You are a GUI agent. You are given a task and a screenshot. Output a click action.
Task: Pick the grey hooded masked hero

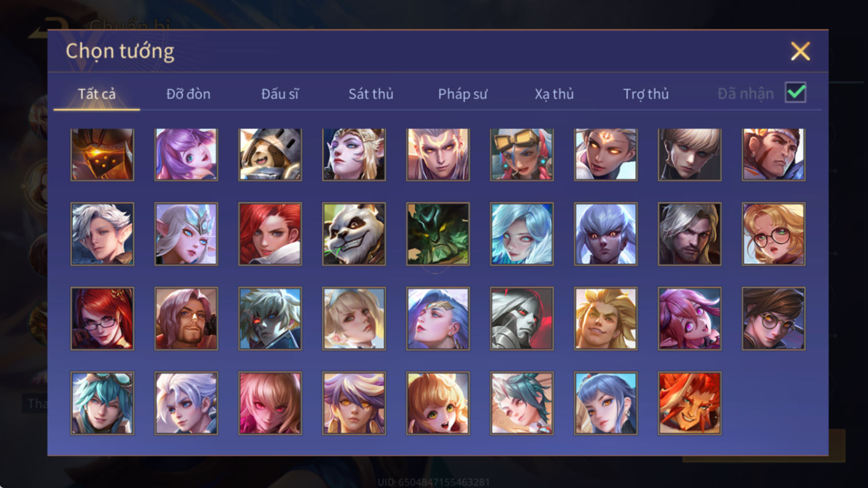click(x=522, y=318)
